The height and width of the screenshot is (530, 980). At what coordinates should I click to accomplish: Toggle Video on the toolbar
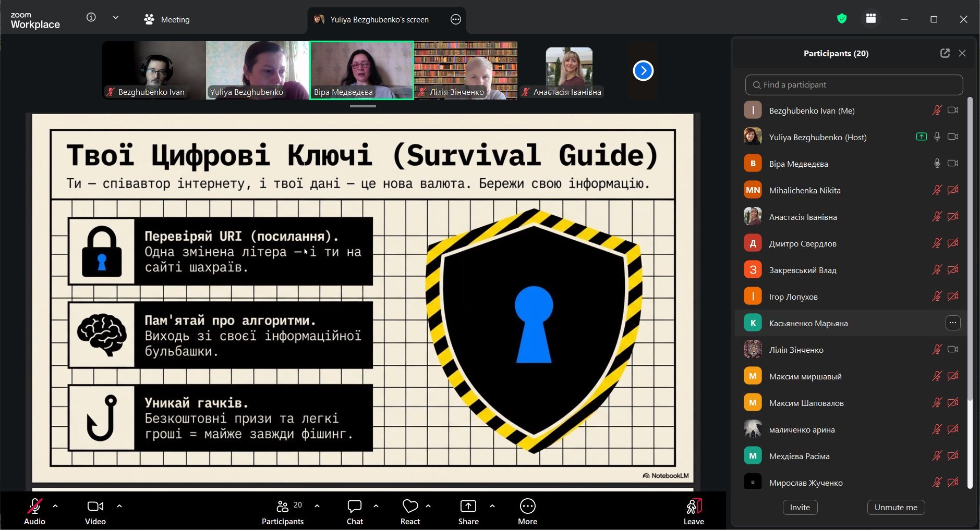[95, 511]
